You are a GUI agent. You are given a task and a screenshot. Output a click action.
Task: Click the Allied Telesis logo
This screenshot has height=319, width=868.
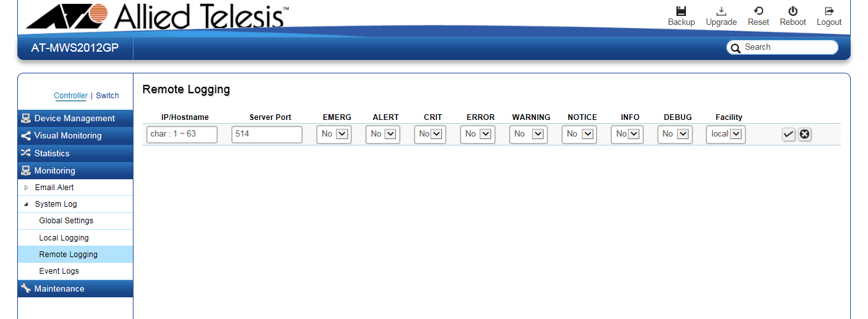coord(157,16)
